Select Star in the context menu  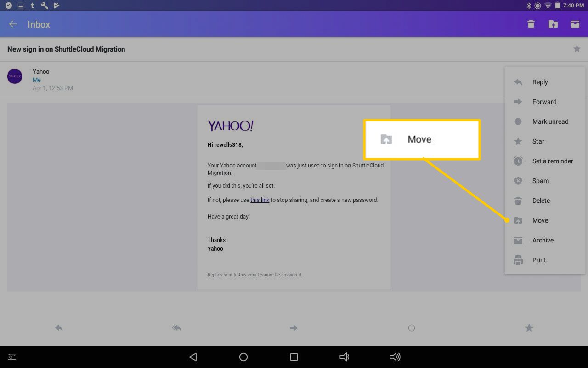545,141
